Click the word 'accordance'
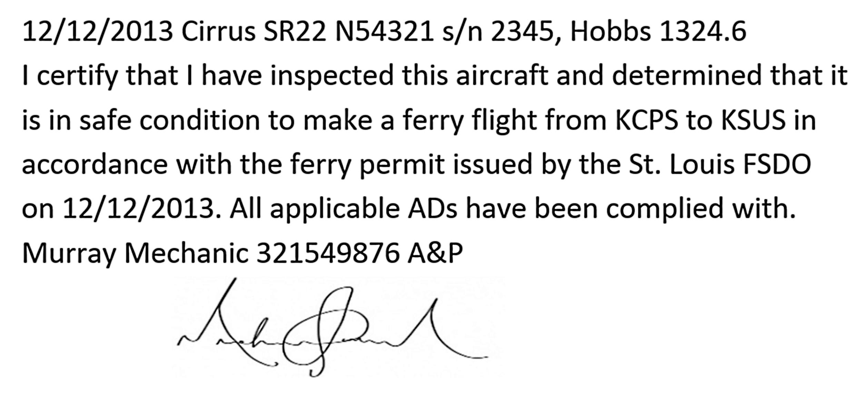The width and height of the screenshot is (868, 393). 95,164
